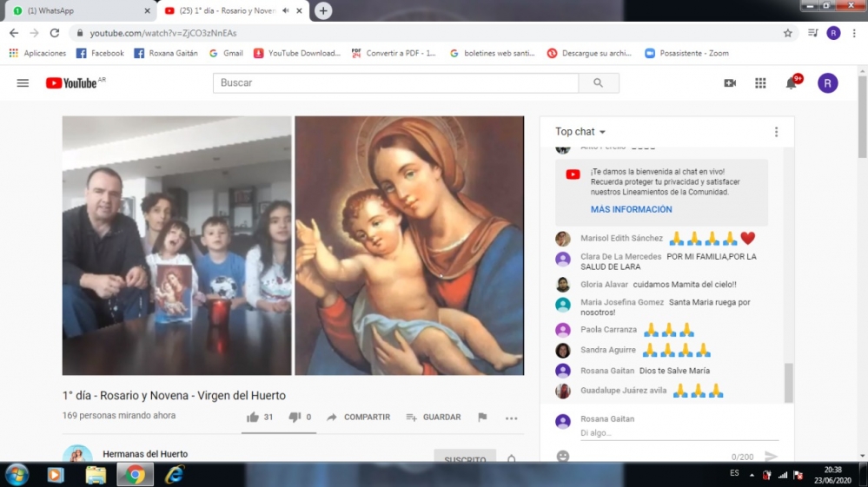Viewport: 868px width, 487px height.
Task: Close the YouTube tab
Action: tap(300, 10)
